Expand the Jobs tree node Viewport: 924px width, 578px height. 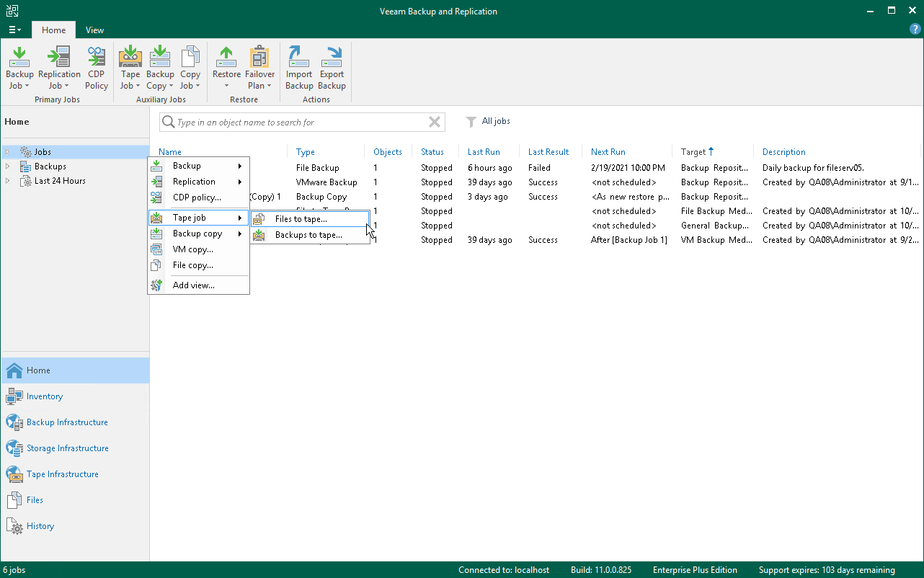click(9, 152)
